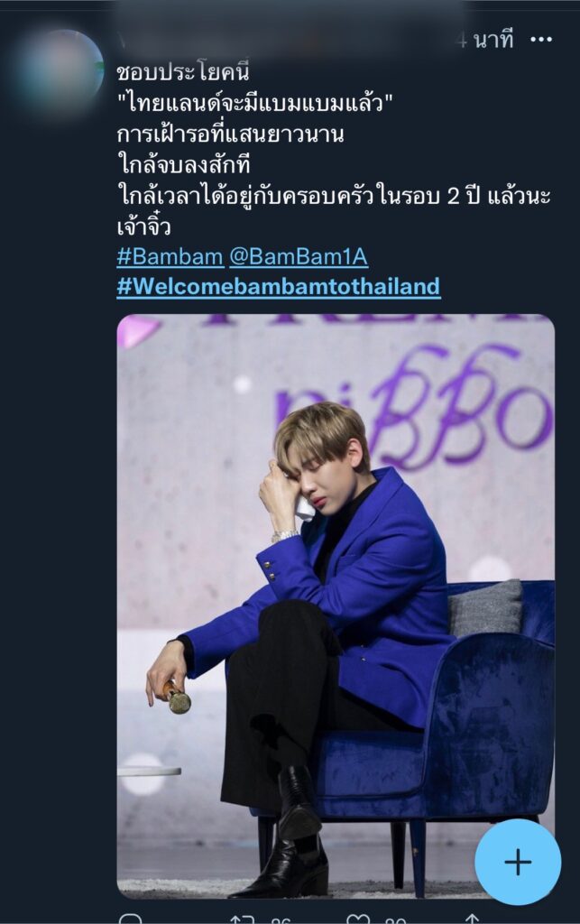
Task: Click the '4 นาที' timestamp
Action: (485, 40)
